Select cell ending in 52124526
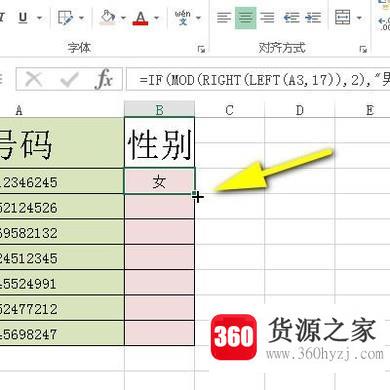Screen dimensions: 390x390 62,207
